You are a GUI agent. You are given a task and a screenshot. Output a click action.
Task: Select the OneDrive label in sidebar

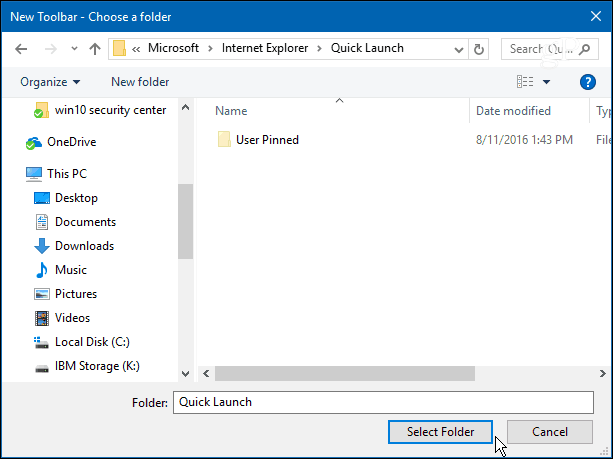point(72,142)
